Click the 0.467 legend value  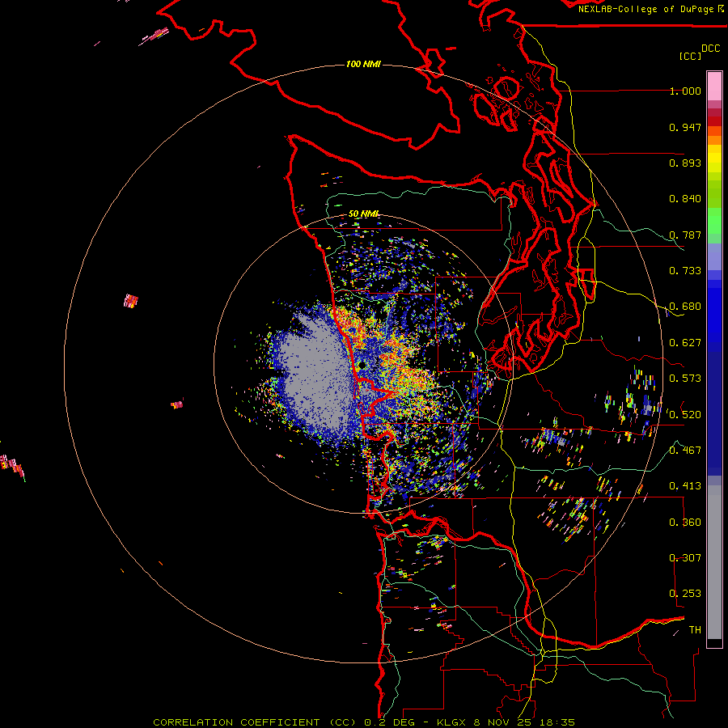(685, 451)
